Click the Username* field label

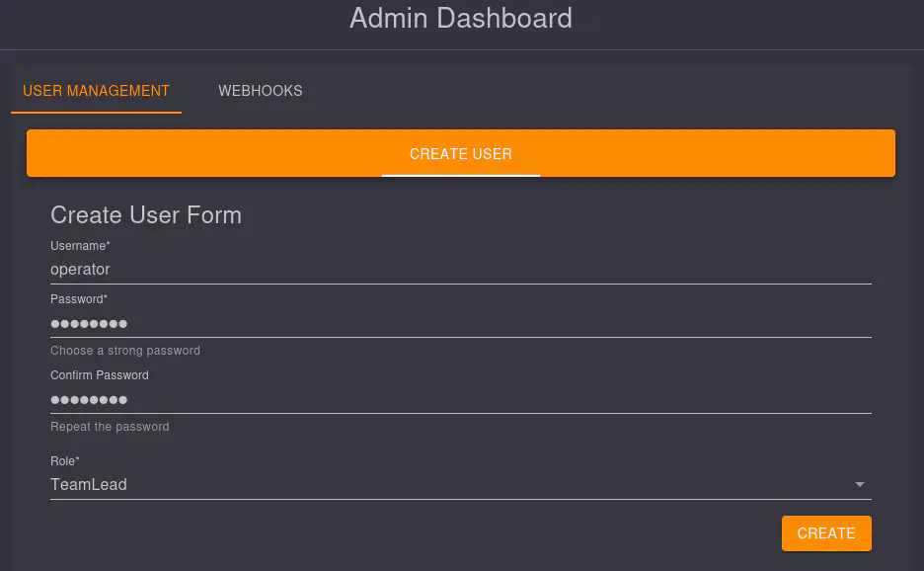click(80, 246)
